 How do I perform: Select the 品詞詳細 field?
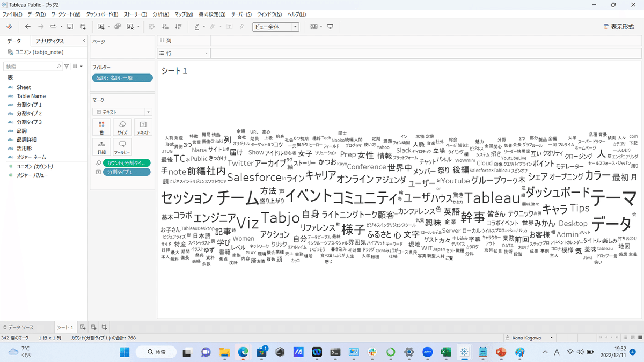coord(27,140)
